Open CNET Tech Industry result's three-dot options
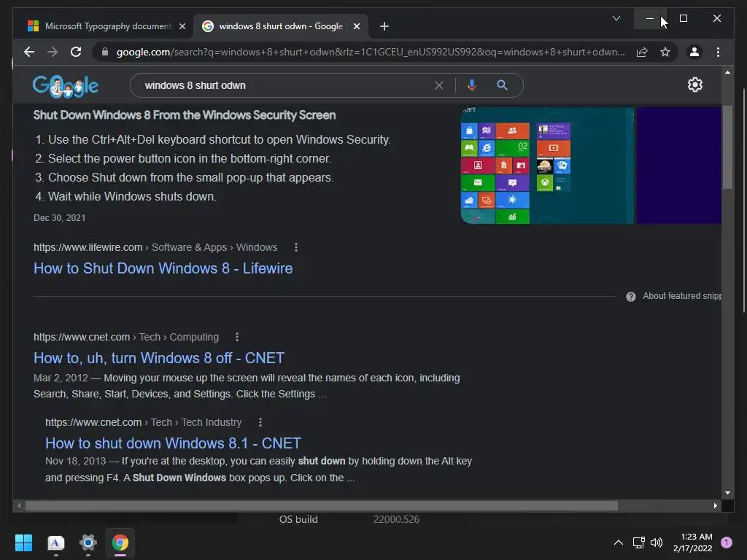 pos(260,422)
